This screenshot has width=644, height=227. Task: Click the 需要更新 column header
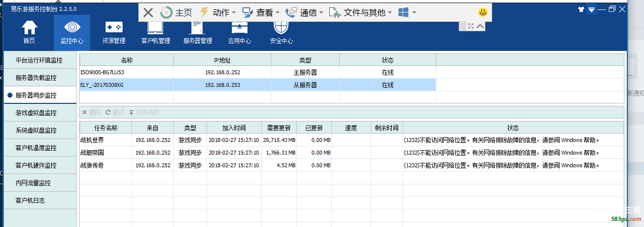click(279, 128)
